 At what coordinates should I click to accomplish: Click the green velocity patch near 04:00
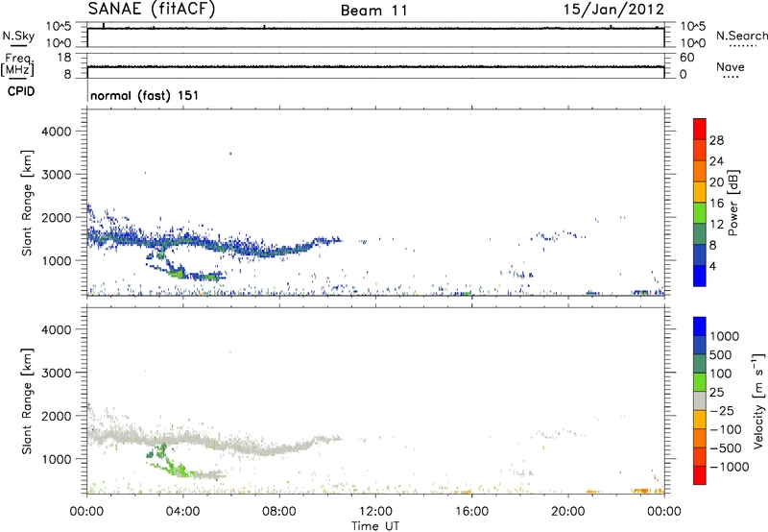[179, 470]
